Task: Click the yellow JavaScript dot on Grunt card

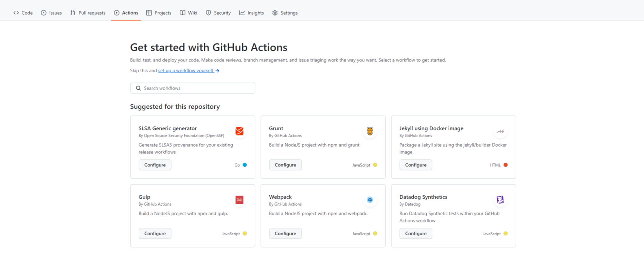Action: 375,165
